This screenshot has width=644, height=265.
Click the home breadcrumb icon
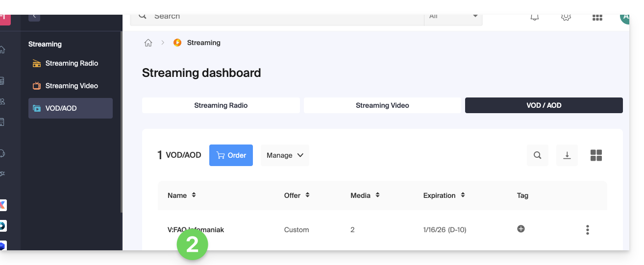(x=148, y=43)
